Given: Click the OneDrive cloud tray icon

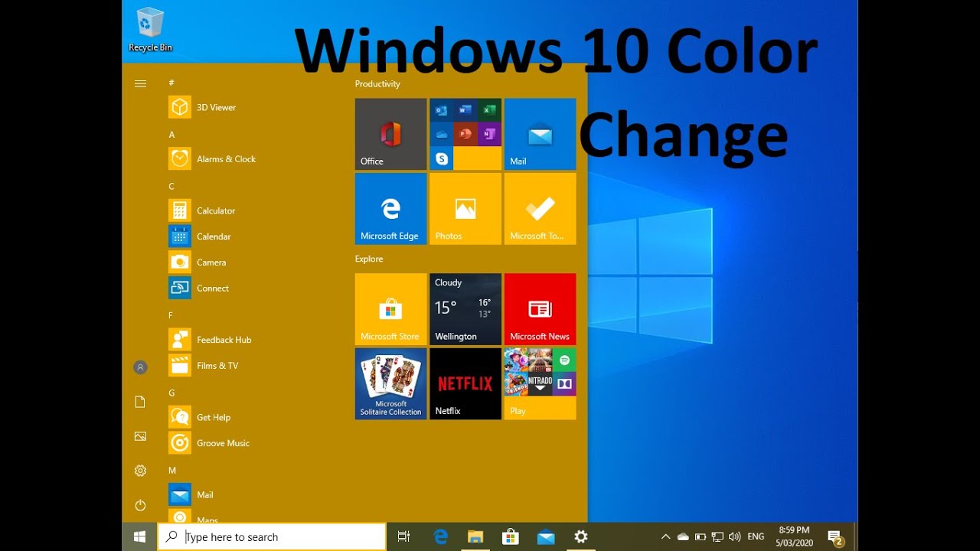Looking at the screenshot, I should tap(683, 537).
